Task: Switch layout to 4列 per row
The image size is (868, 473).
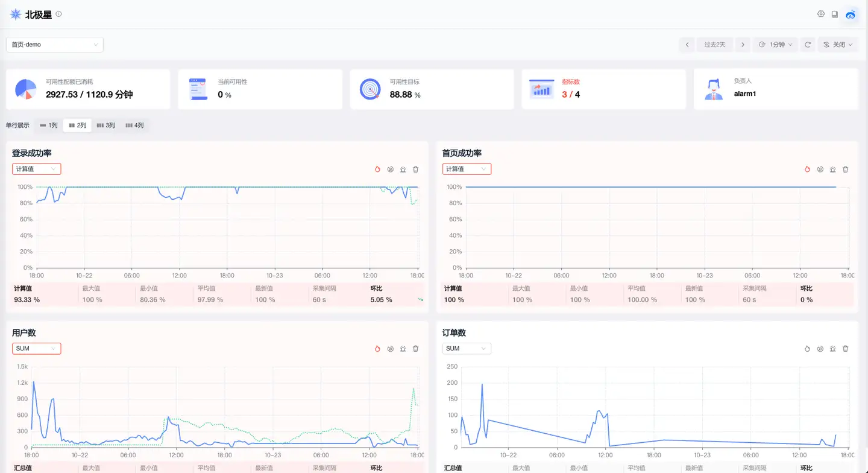Action: click(134, 125)
